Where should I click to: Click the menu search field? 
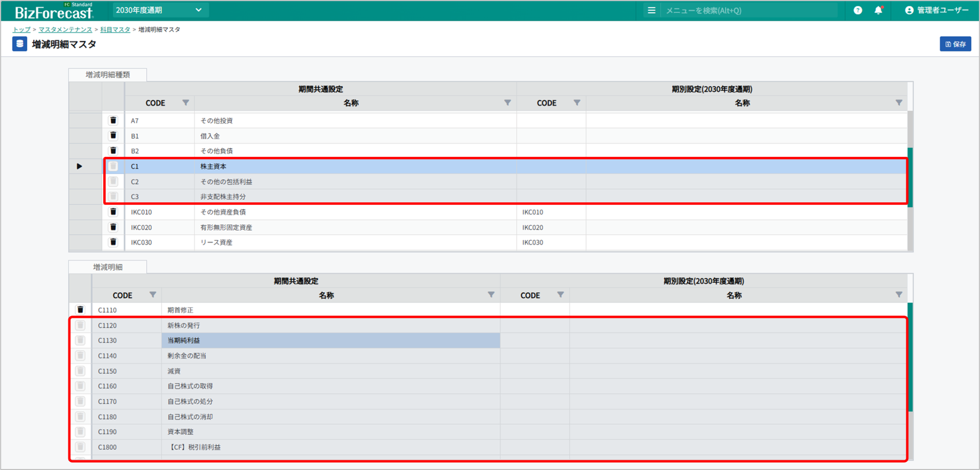click(x=748, y=10)
